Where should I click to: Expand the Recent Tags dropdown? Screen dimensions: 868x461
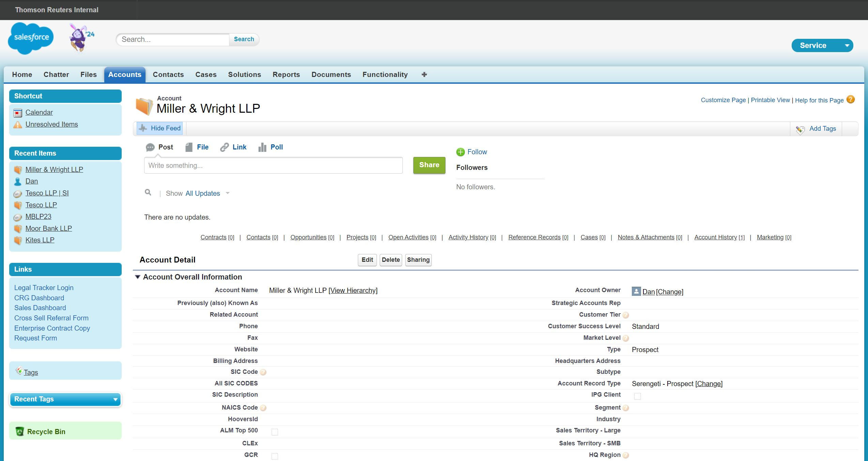(65, 399)
